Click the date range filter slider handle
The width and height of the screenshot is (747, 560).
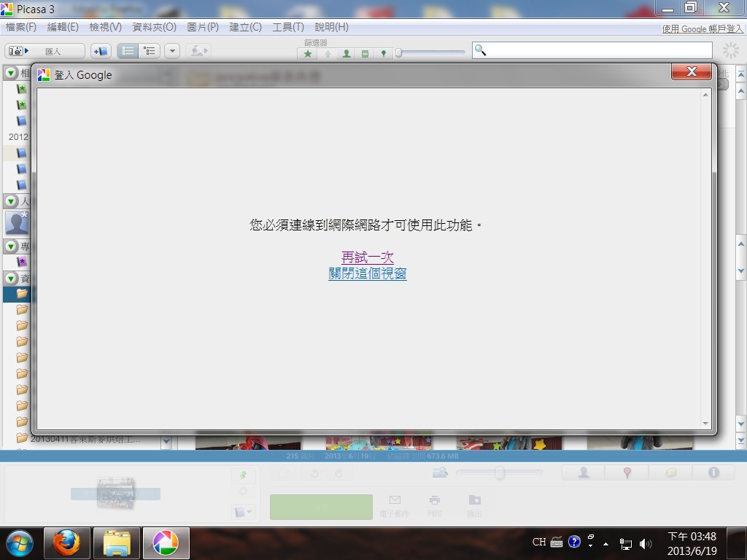[399, 53]
